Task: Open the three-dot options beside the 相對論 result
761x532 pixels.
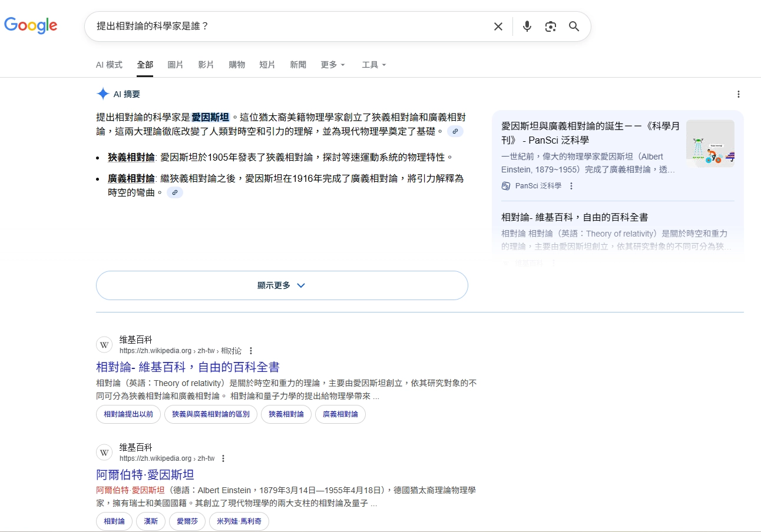Action: pyautogui.click(x=251, y=350)
